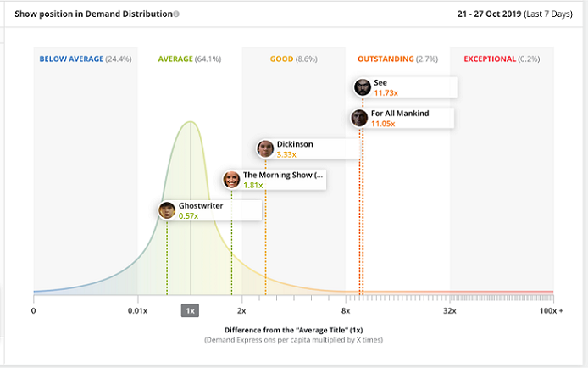Click the See show avatar
Viewport: 588px width, 368px height.
click(x=362, y=86)
